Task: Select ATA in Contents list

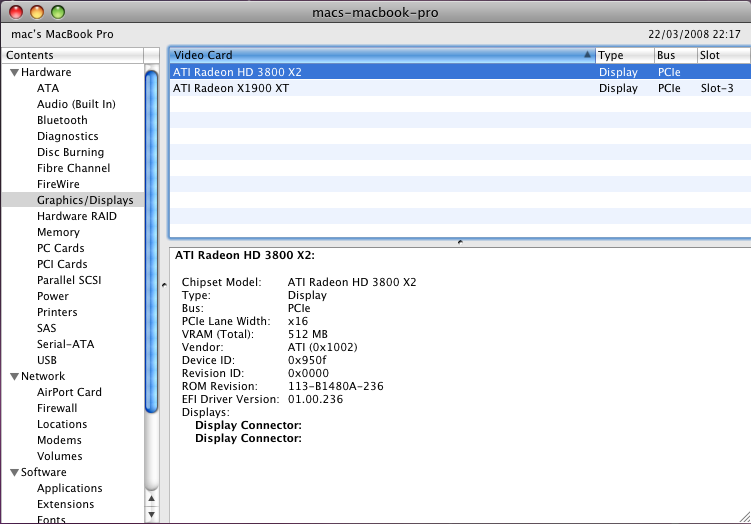Action: pyautogui.click(x=48, y=88)
